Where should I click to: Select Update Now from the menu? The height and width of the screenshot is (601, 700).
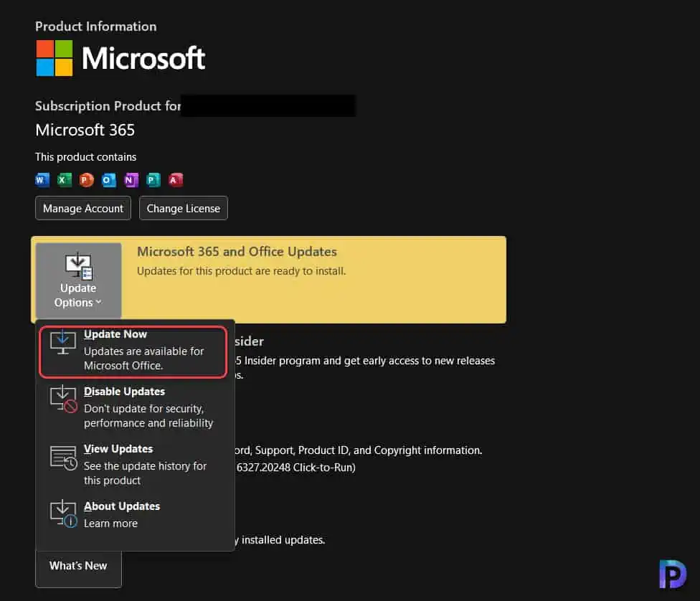pyautogui.click(x=133, y=352)
